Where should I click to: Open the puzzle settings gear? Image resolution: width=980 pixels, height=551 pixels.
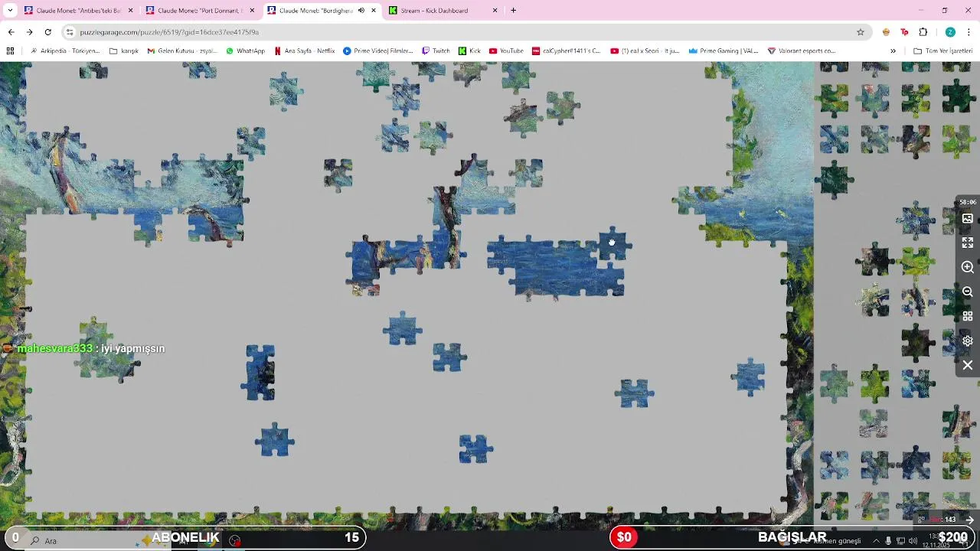[968, 341]
